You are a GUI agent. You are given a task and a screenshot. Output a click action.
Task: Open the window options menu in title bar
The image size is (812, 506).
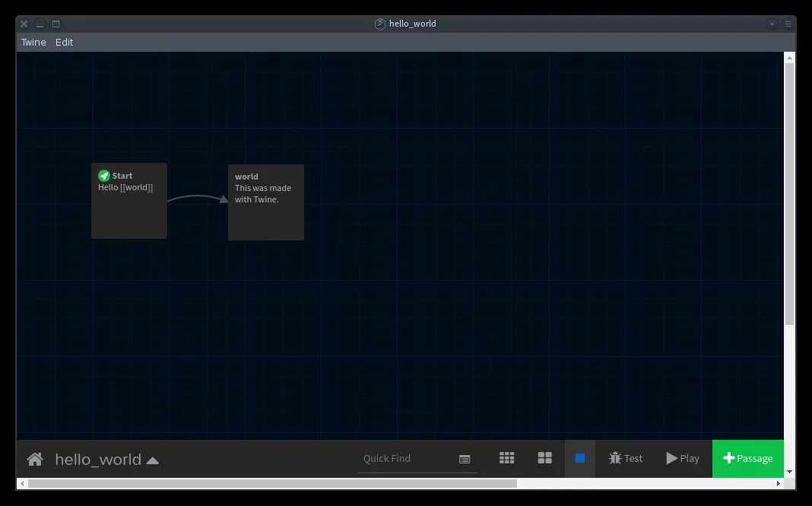(x=788, y=24)
